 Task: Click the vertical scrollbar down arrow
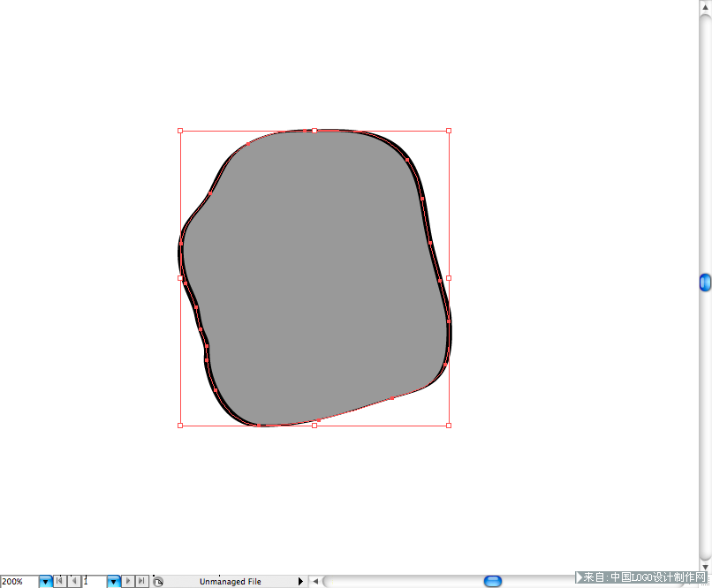point(705,567)
